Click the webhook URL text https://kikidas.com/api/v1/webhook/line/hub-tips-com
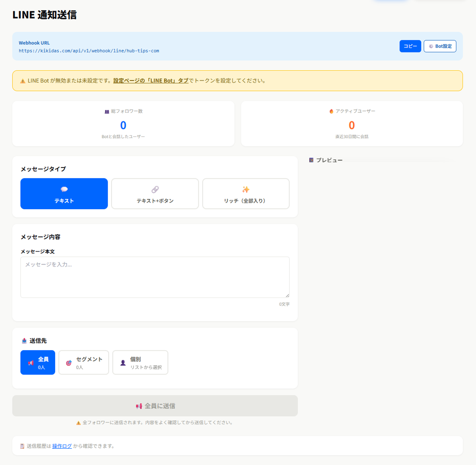This screenshot has width=476, height=465. coord(89,51)
